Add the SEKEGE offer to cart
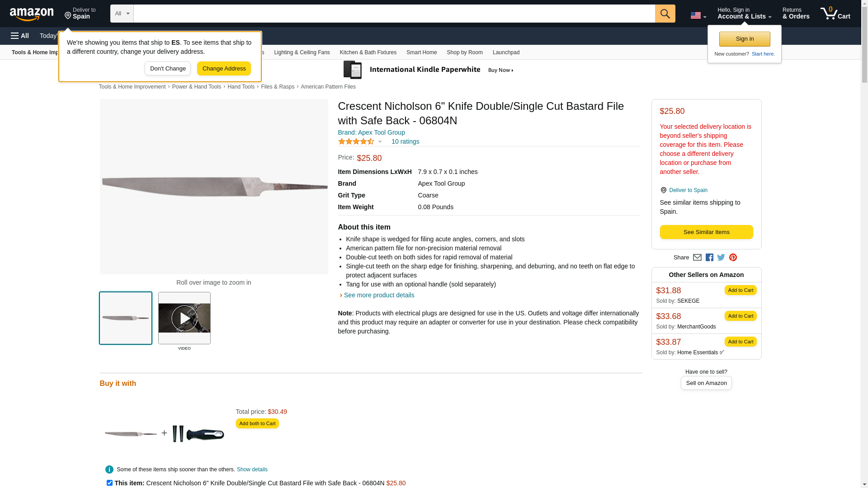 [x=740, y=290]
